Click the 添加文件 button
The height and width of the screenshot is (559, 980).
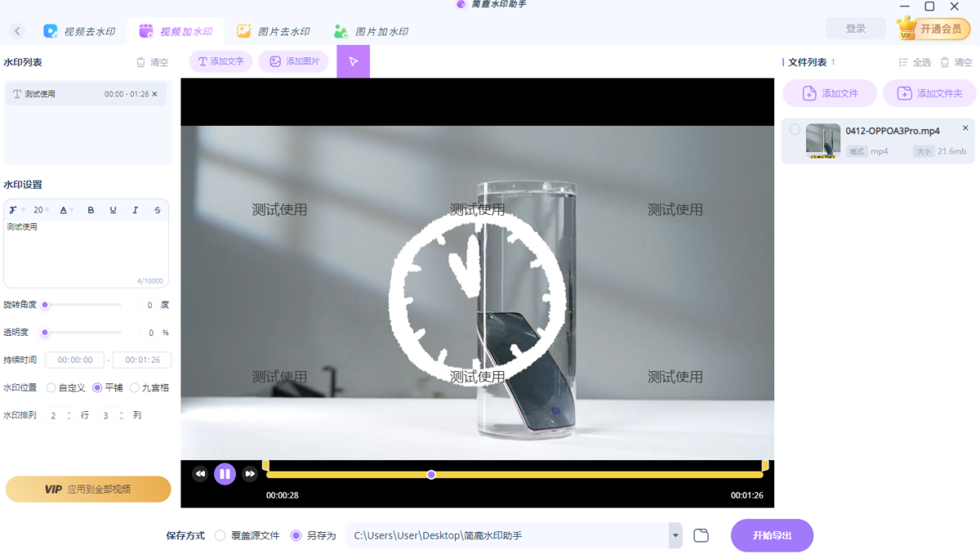point(830,93)
